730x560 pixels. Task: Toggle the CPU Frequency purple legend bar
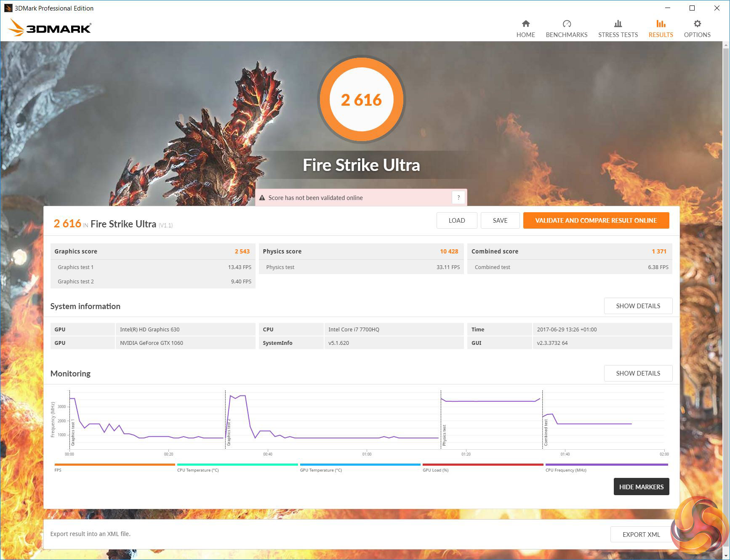click(607, 465)
